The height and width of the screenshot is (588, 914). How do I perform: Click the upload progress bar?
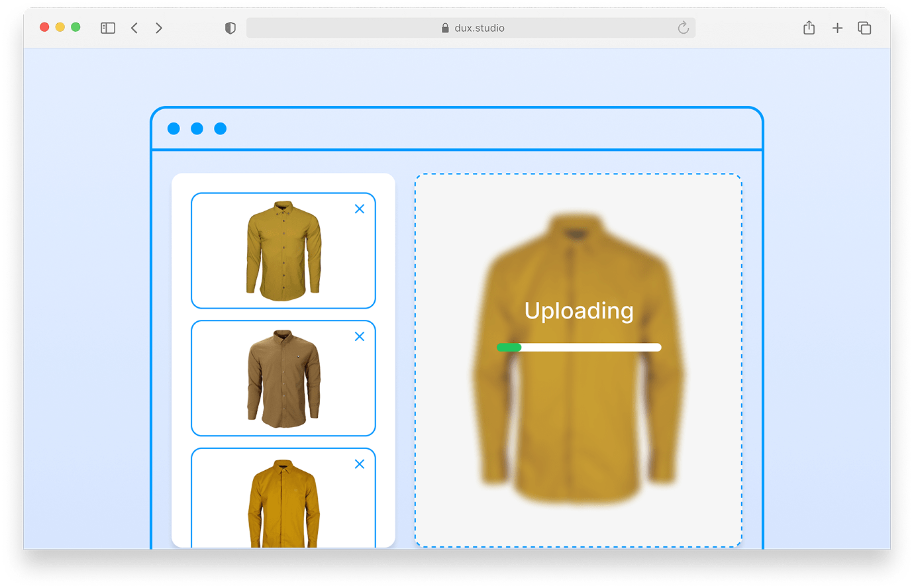(x=579, y=348)
